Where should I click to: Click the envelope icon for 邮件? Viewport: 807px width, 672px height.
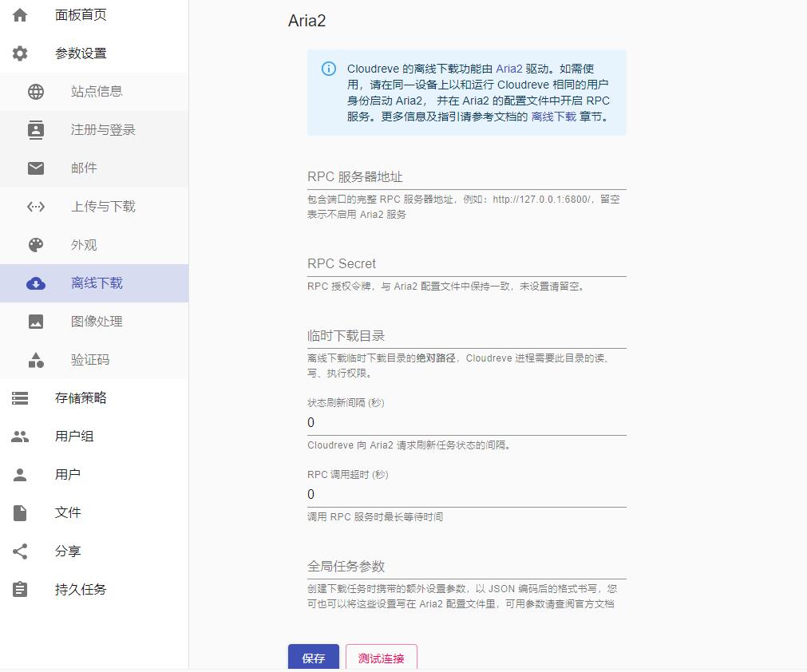click(x=36, y=168)
